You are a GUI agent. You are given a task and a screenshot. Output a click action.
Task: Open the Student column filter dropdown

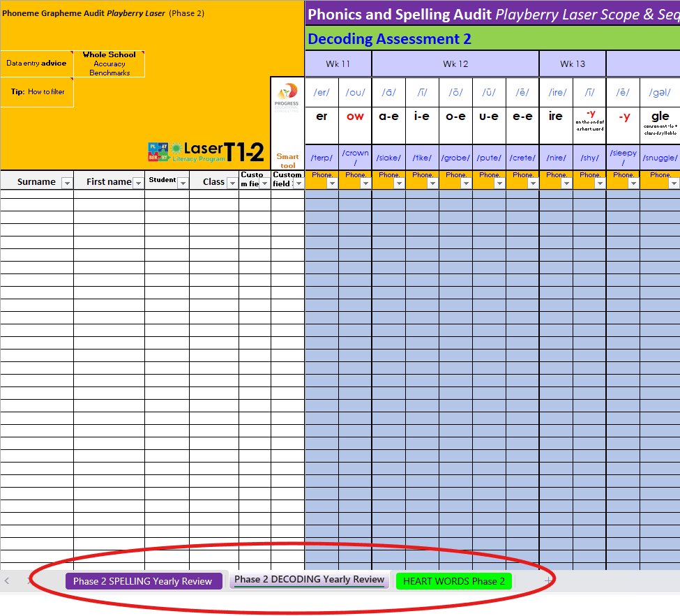click(x=183, y=184)
